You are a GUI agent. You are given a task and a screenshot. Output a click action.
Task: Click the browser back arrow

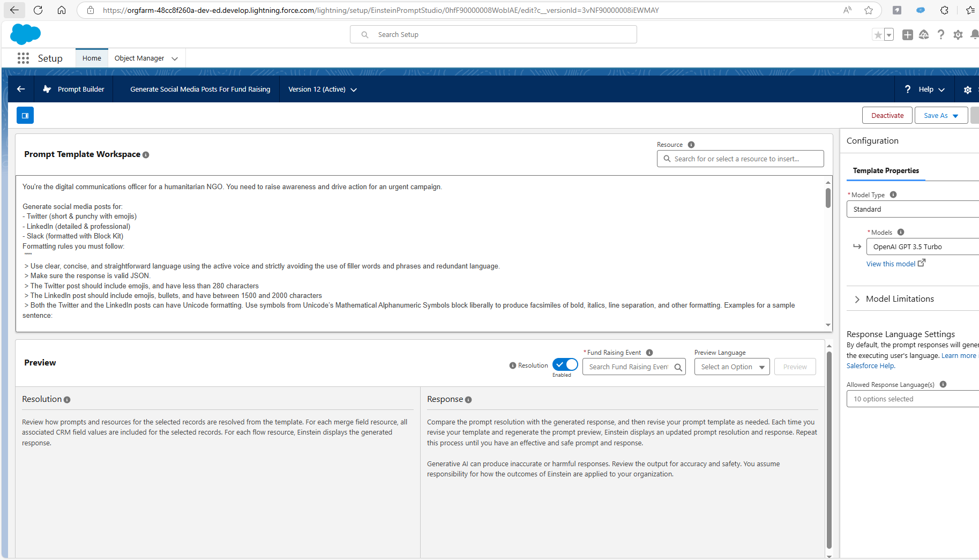coord(14,10)
